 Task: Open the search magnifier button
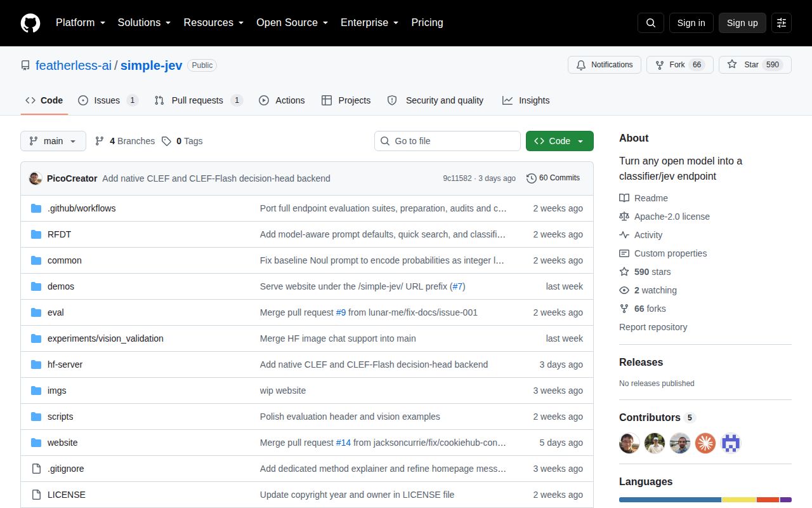pos(651,23)
